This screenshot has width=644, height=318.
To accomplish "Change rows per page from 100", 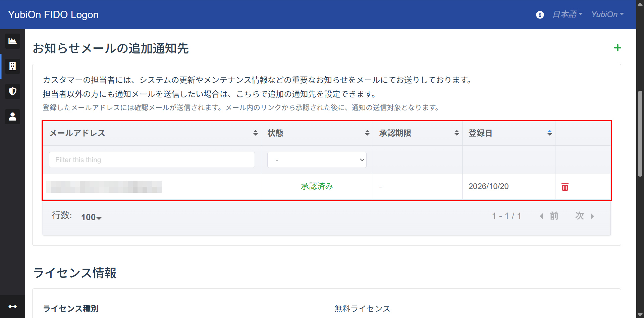I will (91, 217).
